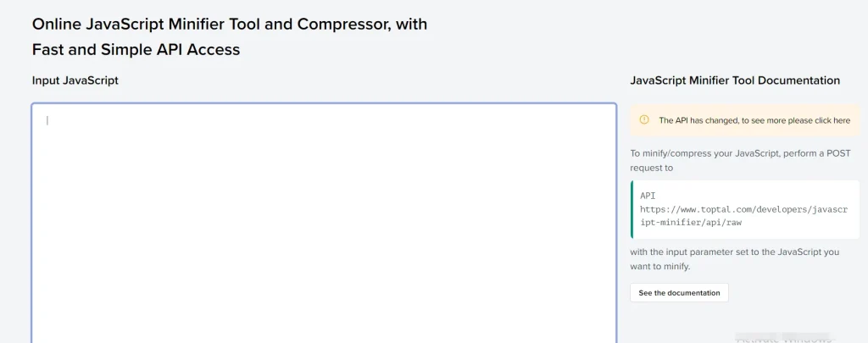Place cursor at the blinking caret in the editor
This screenshot has height=343, width=868.
[47, 120]
